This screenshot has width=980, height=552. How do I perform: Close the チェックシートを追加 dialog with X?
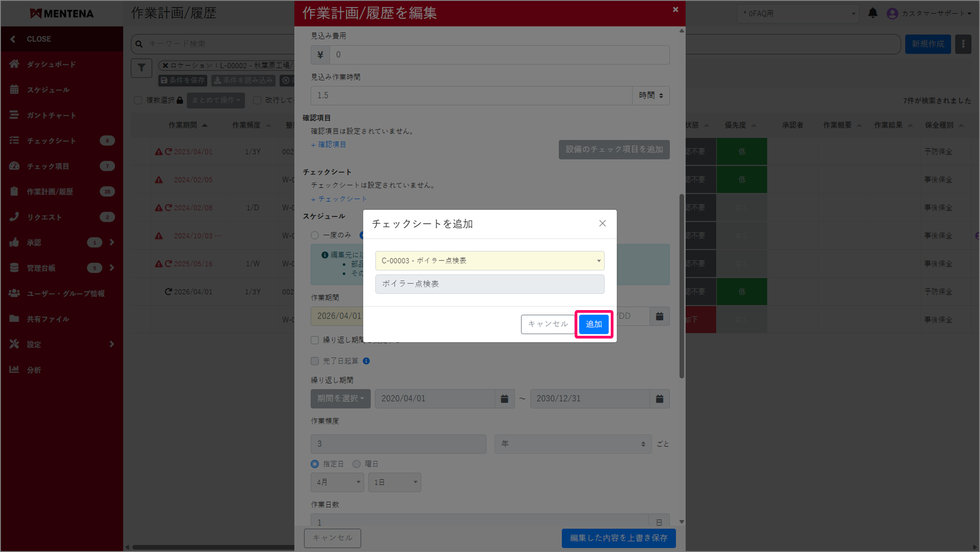(x=602, y=223)
